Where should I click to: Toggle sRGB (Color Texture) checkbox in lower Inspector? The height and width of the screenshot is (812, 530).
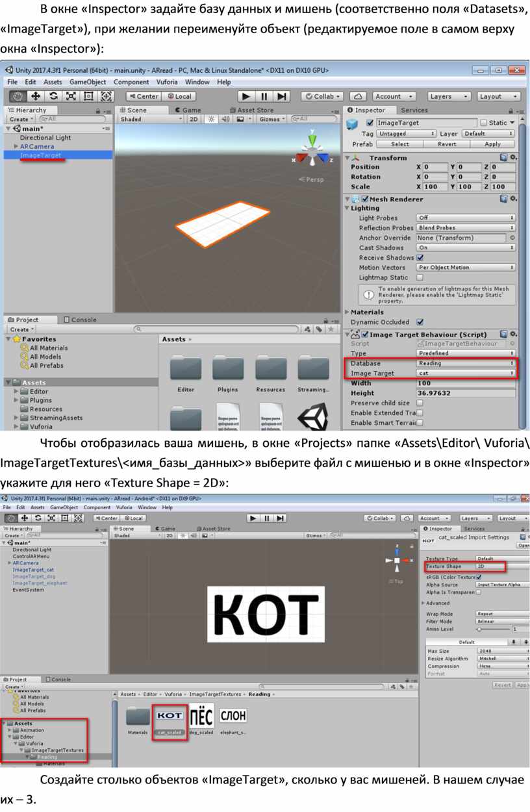[479, 577]
